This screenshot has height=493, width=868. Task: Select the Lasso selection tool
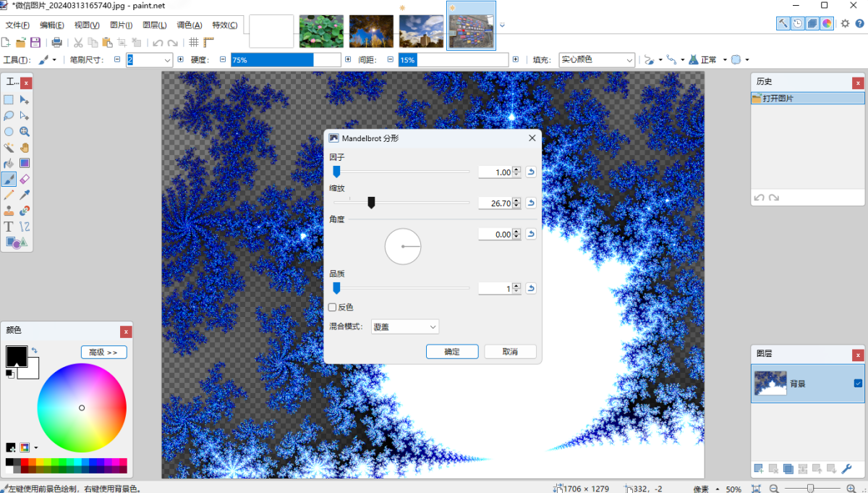point(9,116)
